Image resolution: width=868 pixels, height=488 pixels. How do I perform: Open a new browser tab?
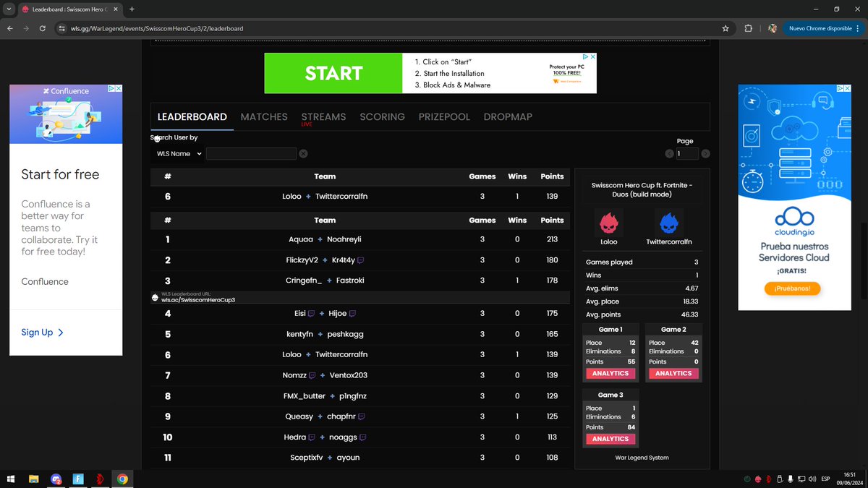(x=132, y=9)
